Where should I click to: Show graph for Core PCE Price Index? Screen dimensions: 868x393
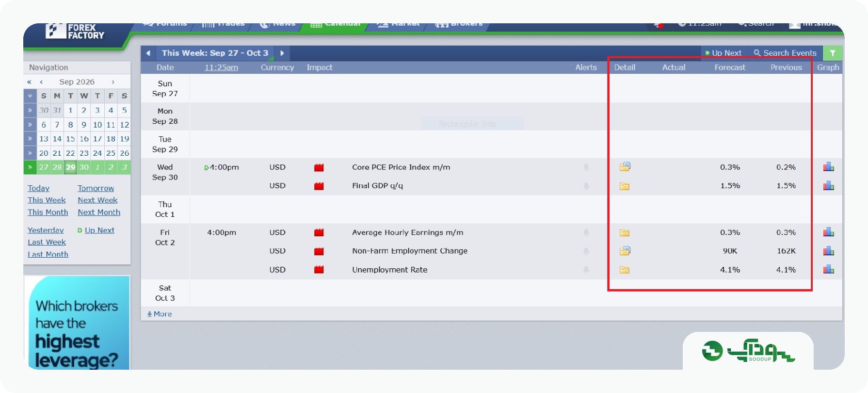click(828, 167)
